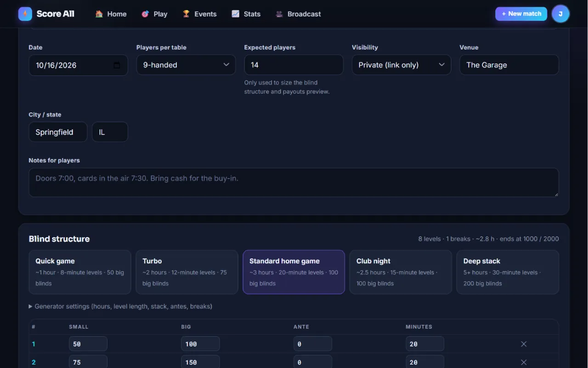Click the Venue input field
The height and width of the screenshot is (368, 588).
pos(509,65)
